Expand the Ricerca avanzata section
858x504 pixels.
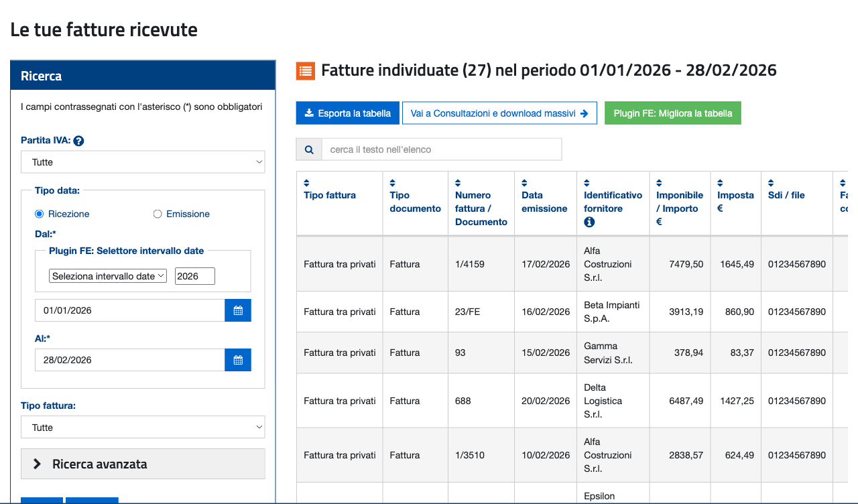click(143, 464)
